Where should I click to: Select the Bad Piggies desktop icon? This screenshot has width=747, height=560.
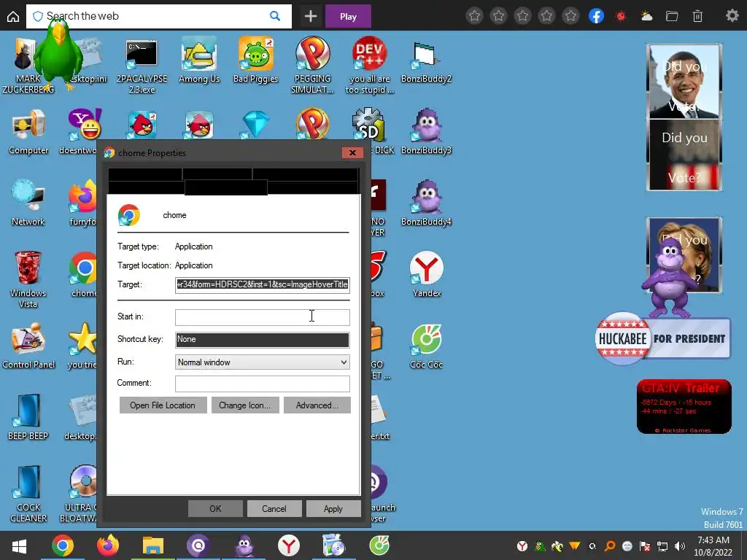pyautogui.click(x=256, y=60)
